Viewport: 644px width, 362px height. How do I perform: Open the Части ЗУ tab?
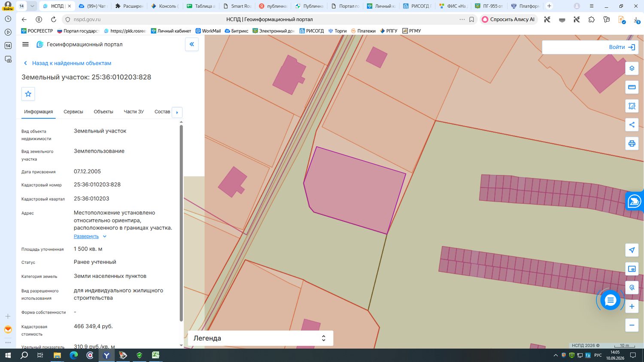[x=134, y=112]
